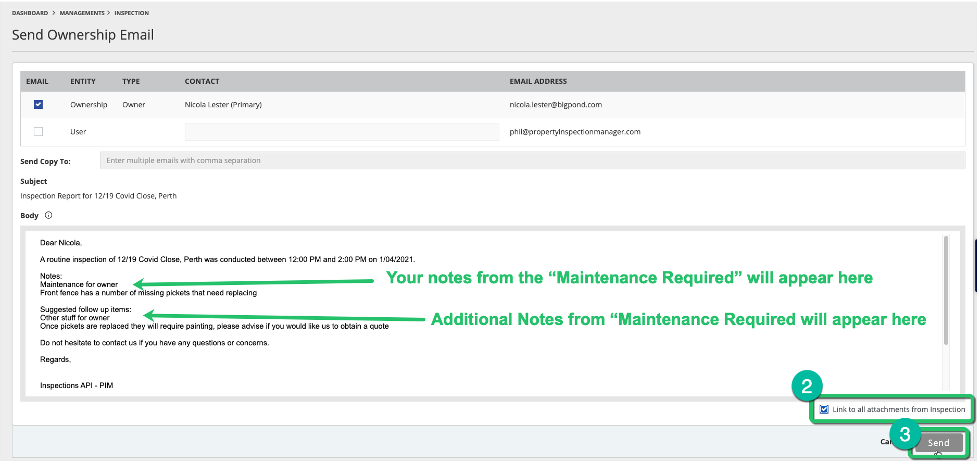Click the email body vertical scrollbar
This screenshot has width=980, height=461.
[946, 290]
